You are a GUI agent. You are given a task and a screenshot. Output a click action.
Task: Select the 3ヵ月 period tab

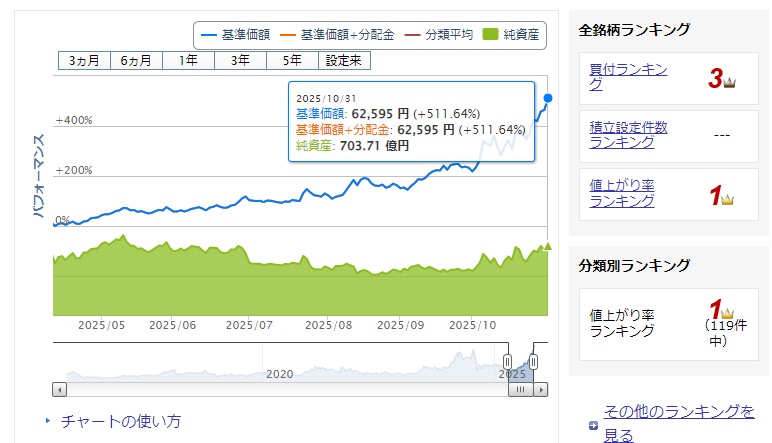(x=83, y=60)
